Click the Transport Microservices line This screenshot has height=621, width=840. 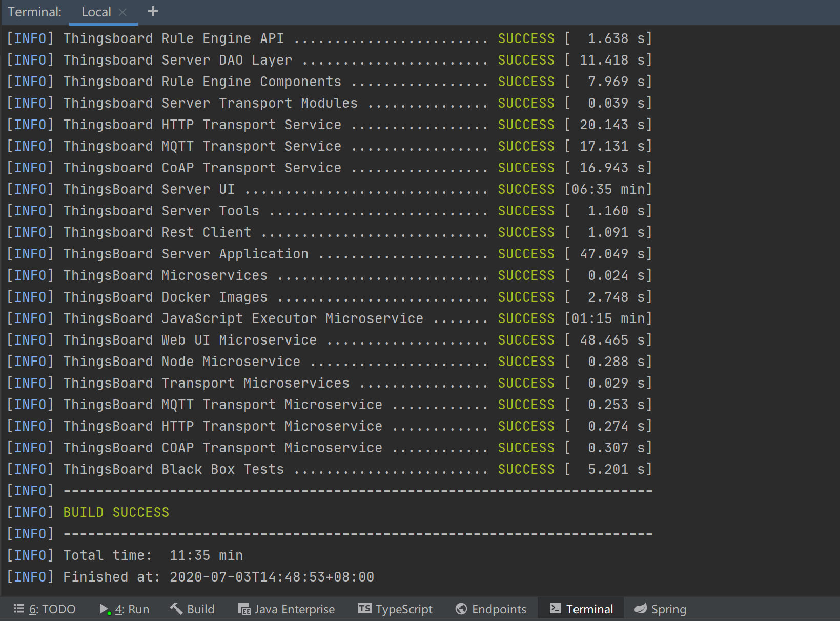[x=329, y=383]
